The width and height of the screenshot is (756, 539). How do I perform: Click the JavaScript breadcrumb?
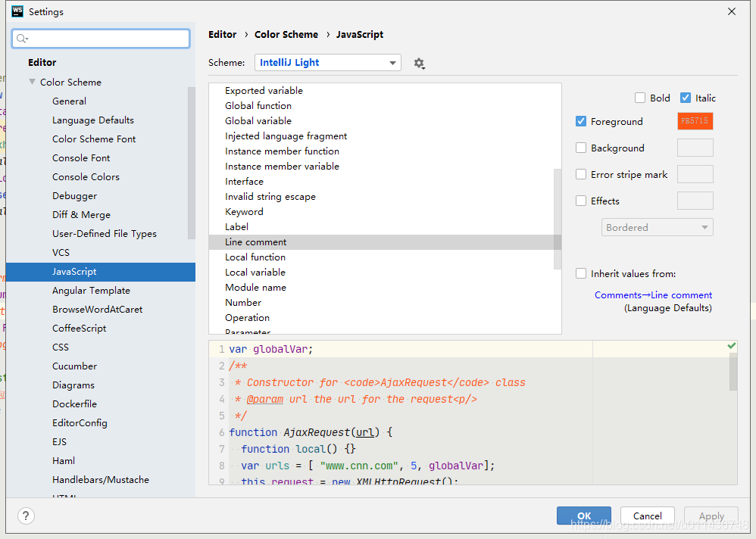pyautogui.click(x=360, y=35)
